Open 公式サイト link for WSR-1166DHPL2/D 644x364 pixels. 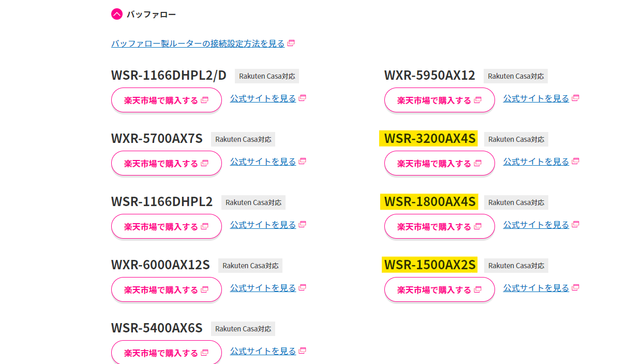tap(263, 98)
